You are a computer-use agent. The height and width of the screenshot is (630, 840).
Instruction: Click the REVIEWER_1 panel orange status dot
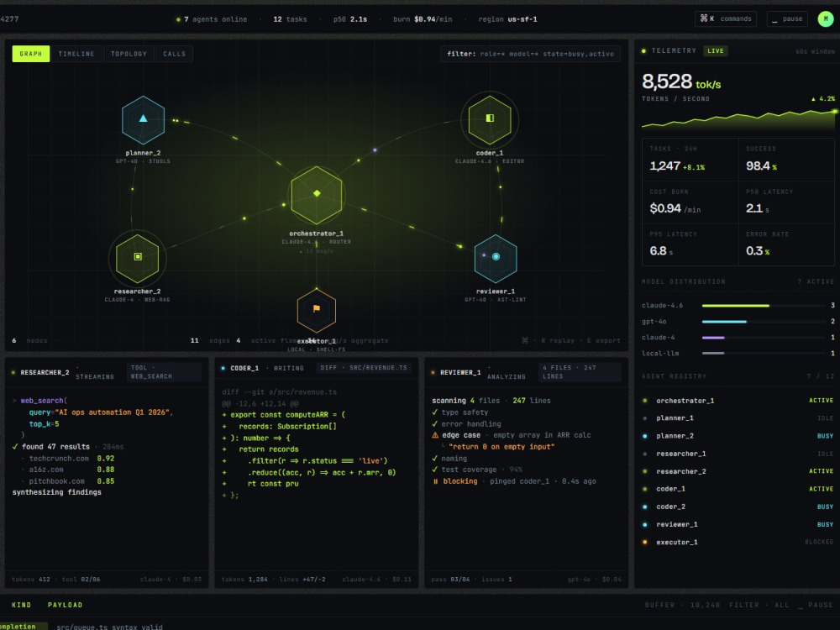pos(433,372)
